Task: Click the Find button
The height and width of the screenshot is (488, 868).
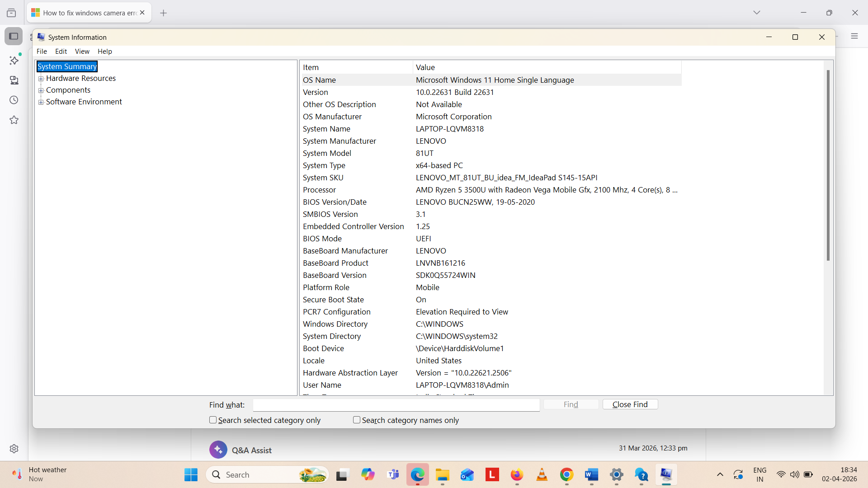Action: click(571, 404)
